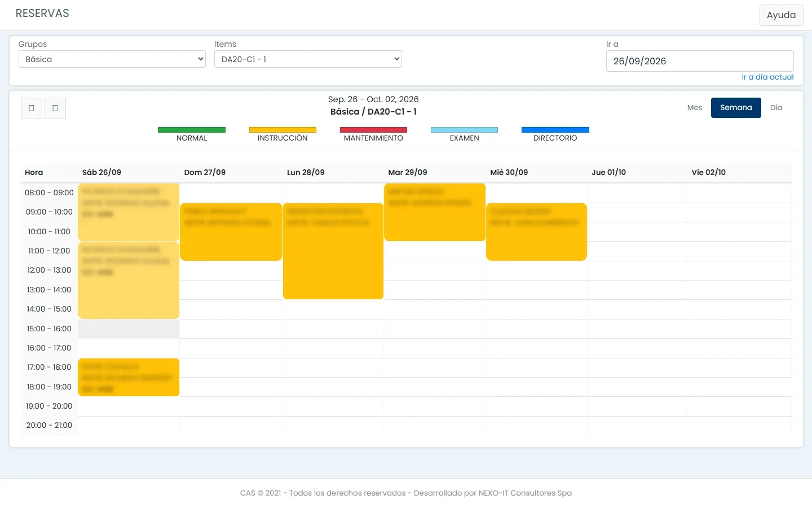Open Saturday's reservation starting at 11:00
Screen dimensions: 812x508
pos(129,281)
